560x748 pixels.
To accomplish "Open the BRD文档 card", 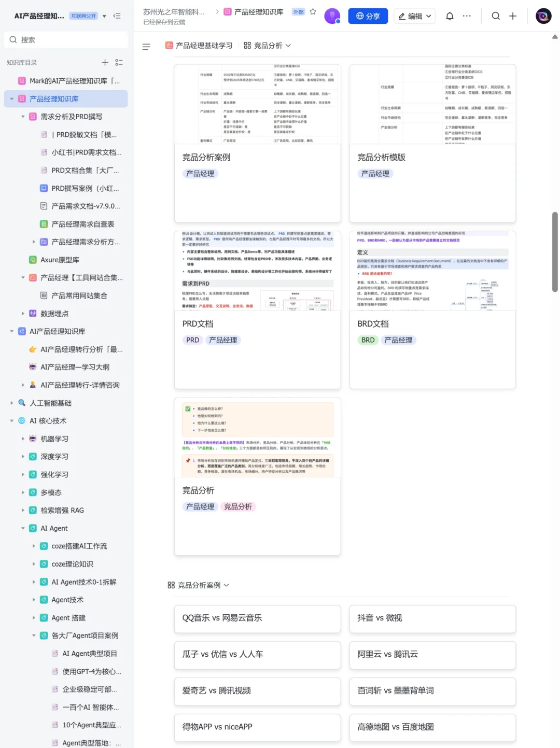I will (432, 309).
